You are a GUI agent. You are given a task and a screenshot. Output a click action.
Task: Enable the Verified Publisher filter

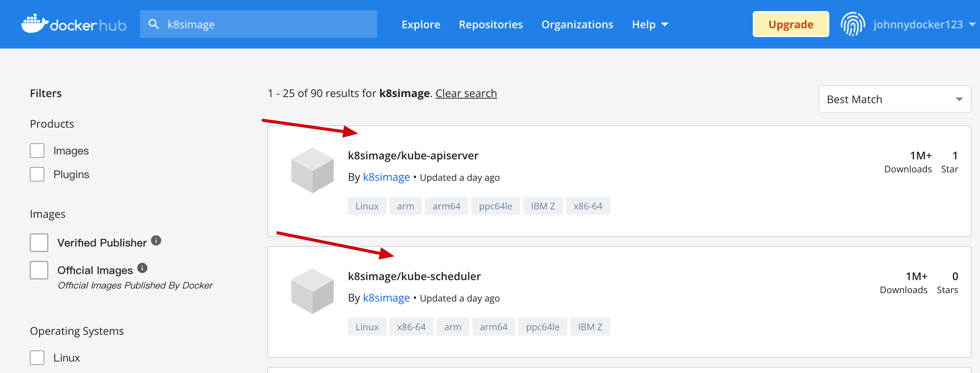(39, 243)
